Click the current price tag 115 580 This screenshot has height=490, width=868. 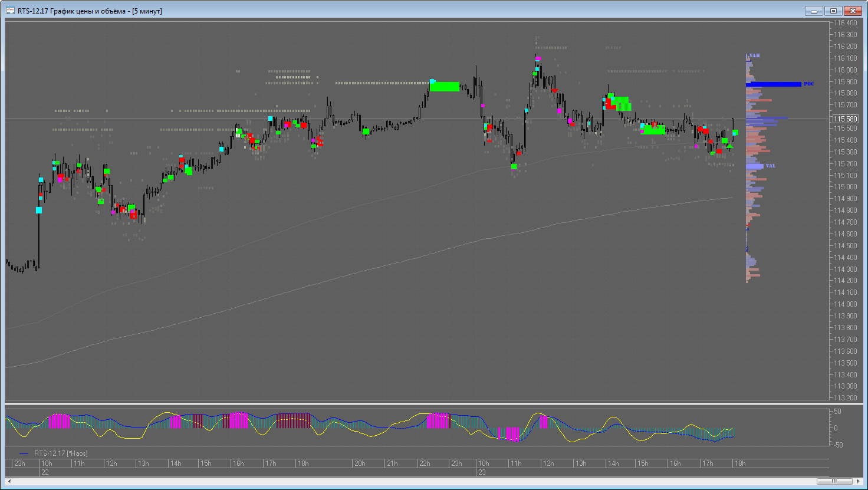(x=846, y=119)
